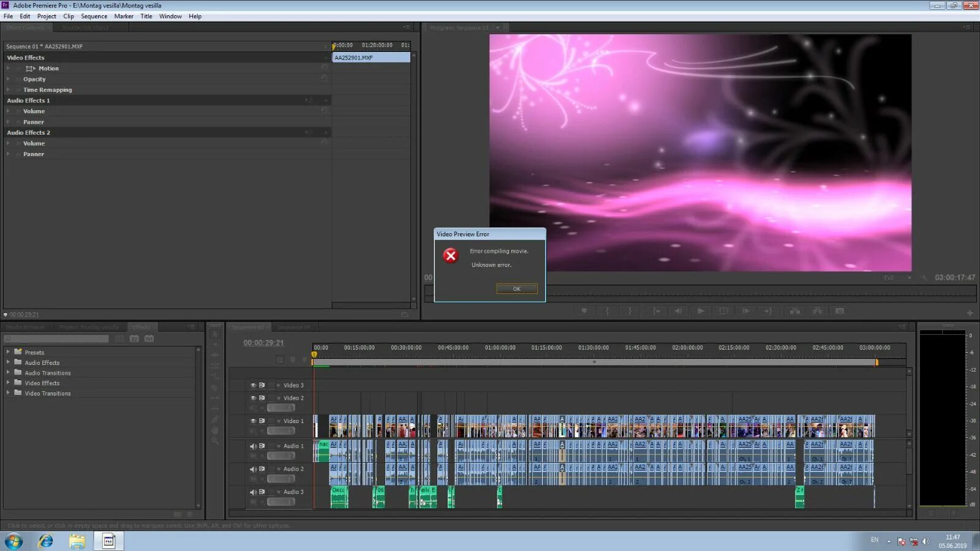Click Program monitor duration 03:00:17:47
980x551 pixels.
(x=955, y=277)
